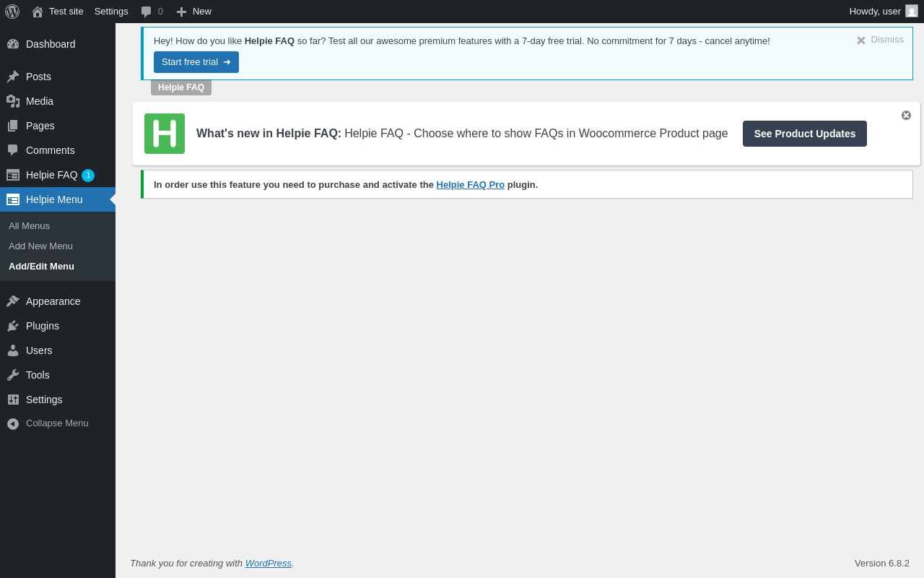Click the Pages icon in sidebar
Screen dimensions: 924x578
coord(13,126)
